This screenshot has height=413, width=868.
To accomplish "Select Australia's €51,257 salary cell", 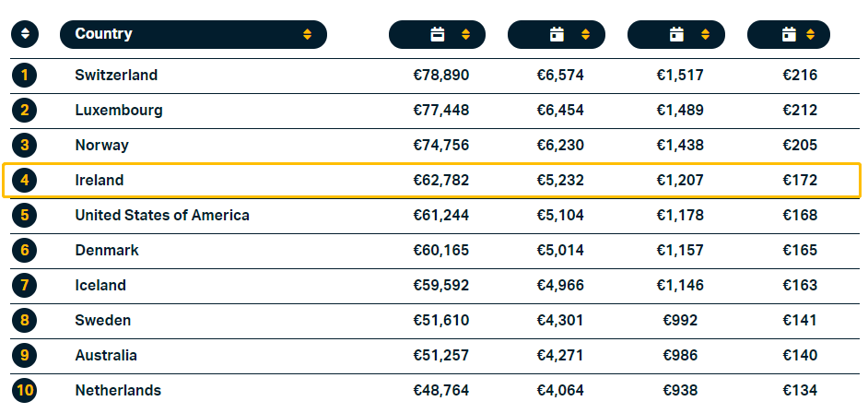I will [x=441, y=356].
